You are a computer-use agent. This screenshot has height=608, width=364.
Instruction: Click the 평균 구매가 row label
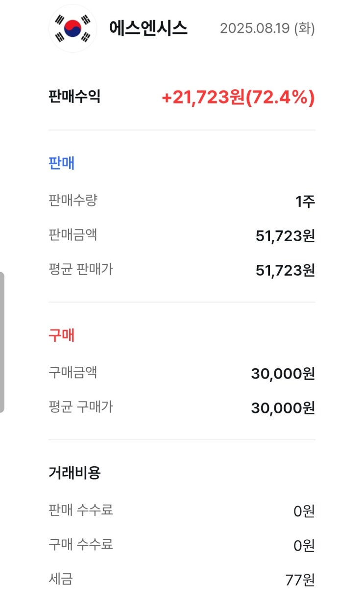[x=80, y=407]
